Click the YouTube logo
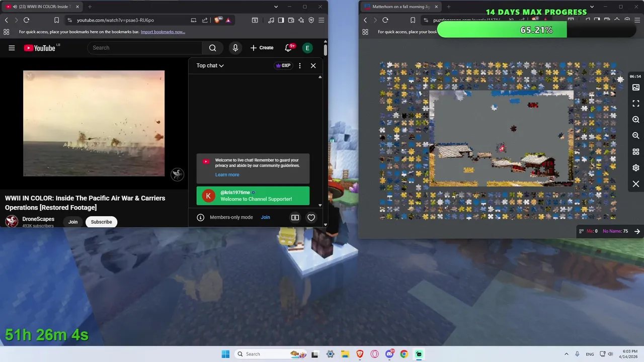 pos(39,48)
